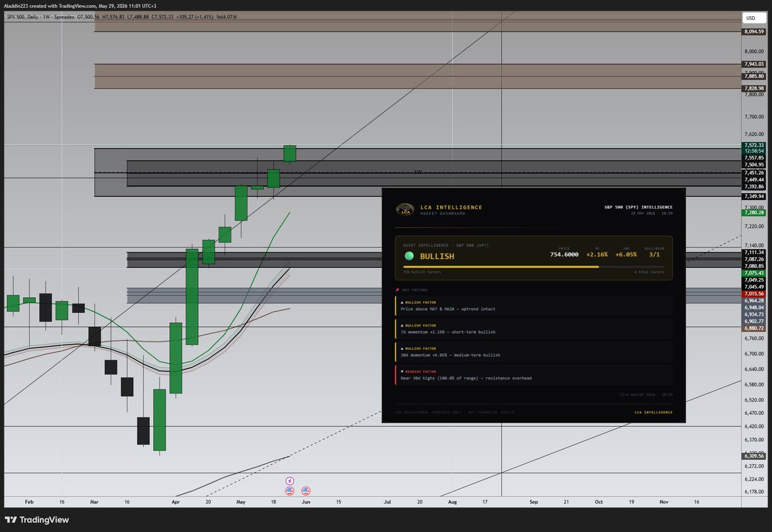Click the 6,700.00 axis price level
772x532 pixels.
tap(753, 354)
